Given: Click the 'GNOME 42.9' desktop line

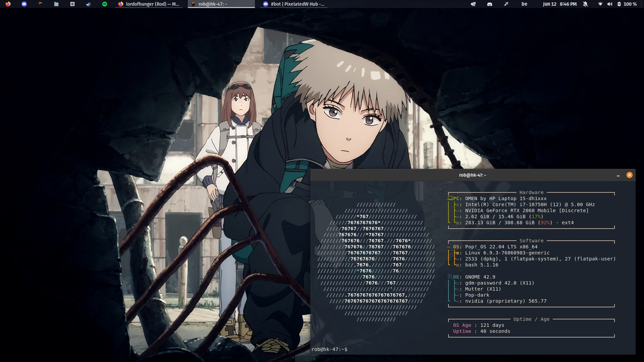Looking at the screenshot, I should click(x=480, y=277).
